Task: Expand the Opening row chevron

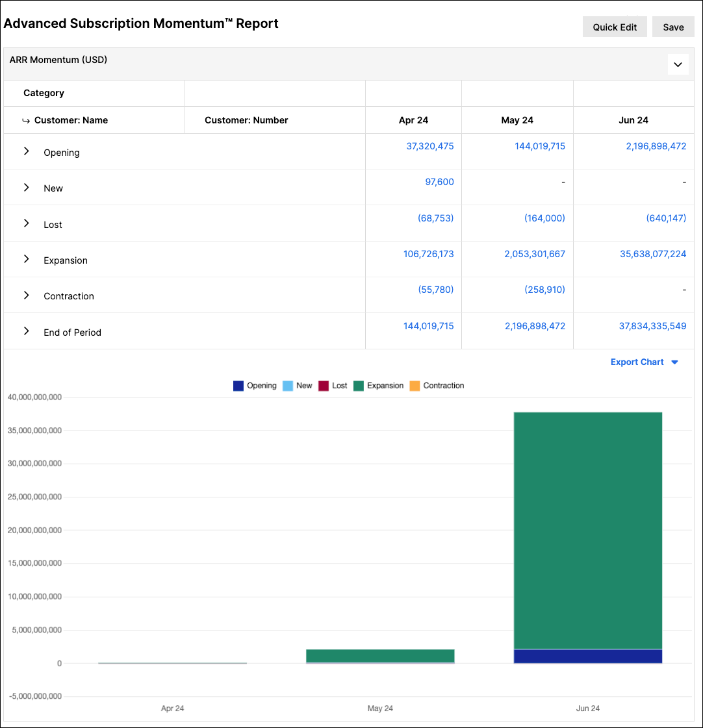Action: pyautogui.click(x=27, y=151)
